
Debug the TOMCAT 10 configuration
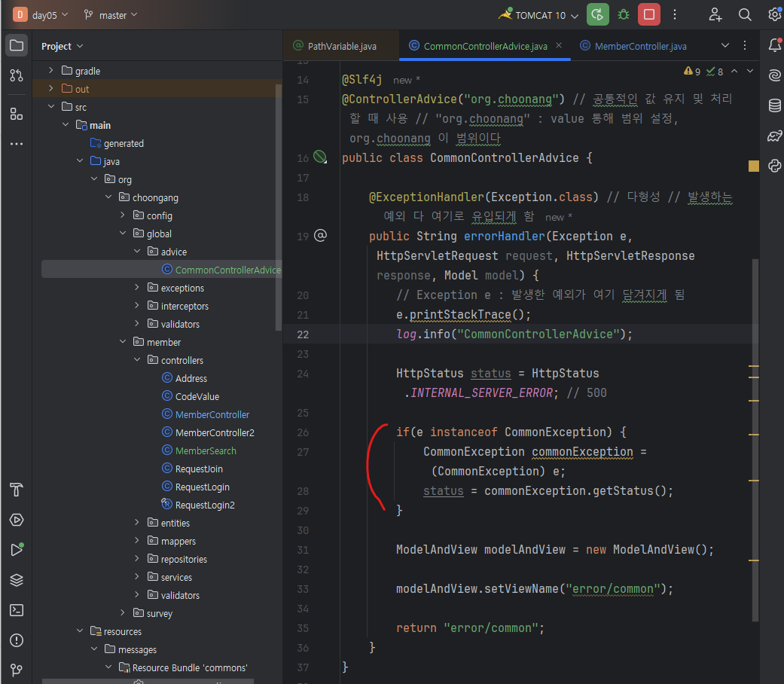click(x=624, y=14)
